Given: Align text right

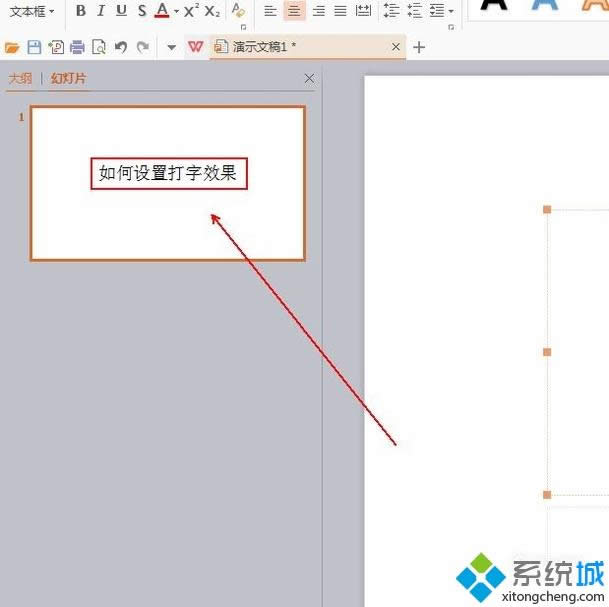Looking at the screenshot, I should (319, 11).
